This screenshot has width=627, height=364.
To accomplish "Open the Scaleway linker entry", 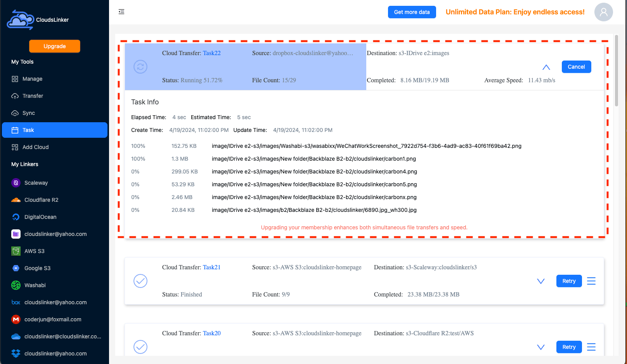I will 55,183.
